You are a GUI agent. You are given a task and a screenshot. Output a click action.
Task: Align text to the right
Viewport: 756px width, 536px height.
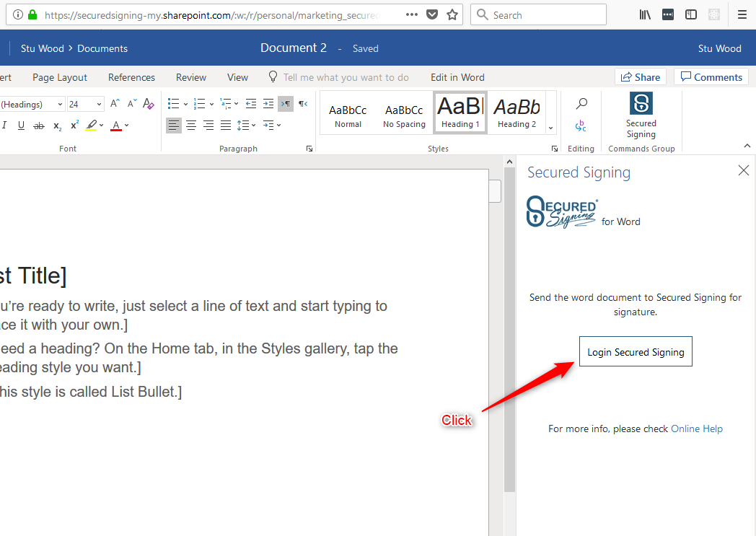[208, 126]
